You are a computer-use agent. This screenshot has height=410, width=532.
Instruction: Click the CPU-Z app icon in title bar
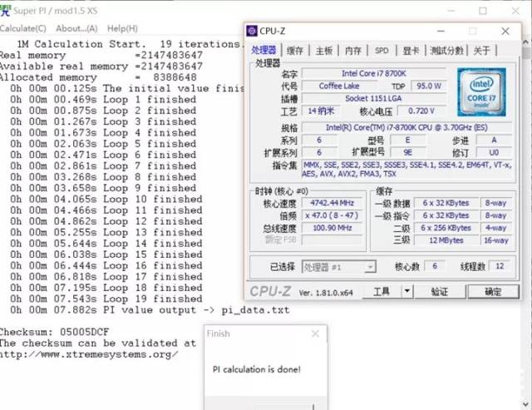(252, 31)
